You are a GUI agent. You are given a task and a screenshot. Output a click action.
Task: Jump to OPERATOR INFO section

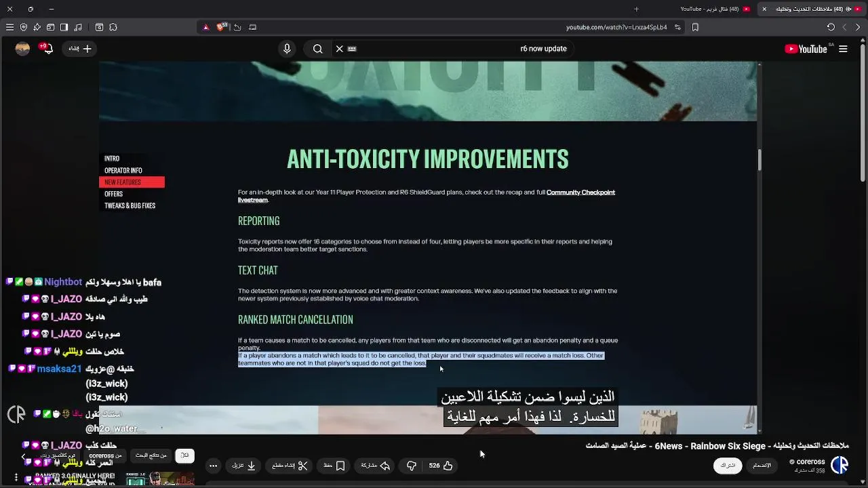tap(123, 170)
